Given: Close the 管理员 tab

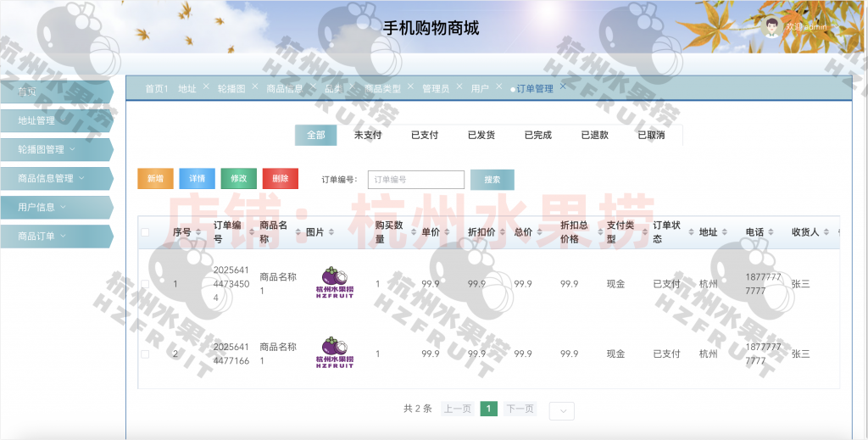Looking at the screenshot, I should click(x=459, y=86).
